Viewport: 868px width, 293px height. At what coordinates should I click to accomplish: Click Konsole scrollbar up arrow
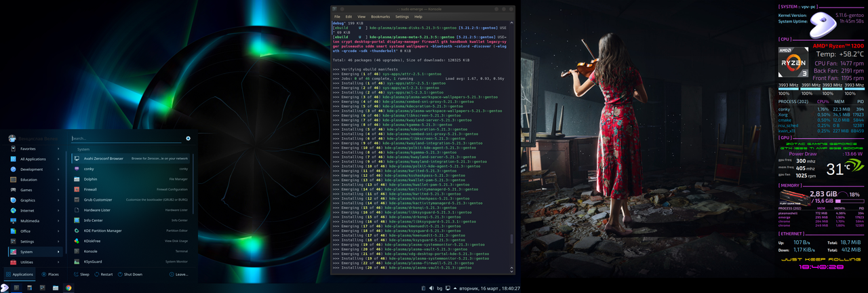coord(512,23)
